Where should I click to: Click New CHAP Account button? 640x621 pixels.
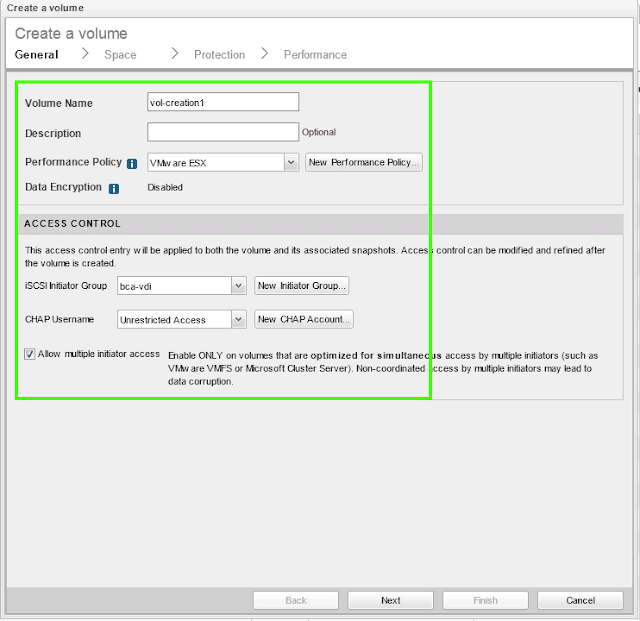(304, 319)
